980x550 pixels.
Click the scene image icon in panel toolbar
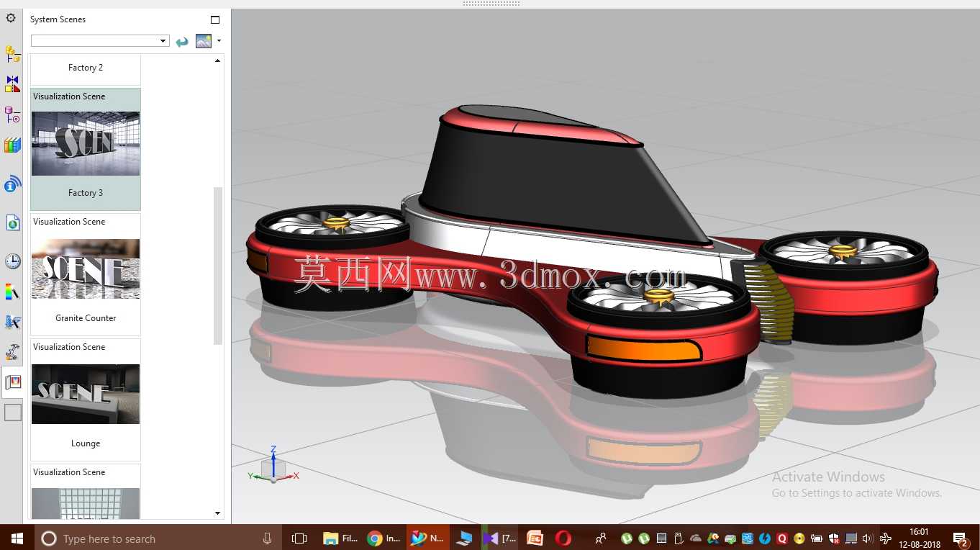pyautogui.click(x=204, y=41)
